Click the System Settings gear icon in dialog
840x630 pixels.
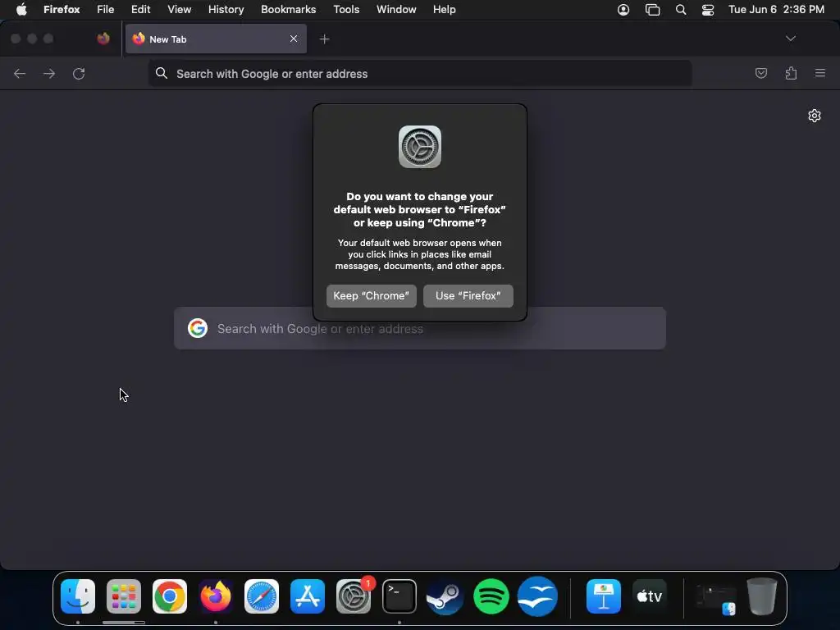(x=420, y=147)
